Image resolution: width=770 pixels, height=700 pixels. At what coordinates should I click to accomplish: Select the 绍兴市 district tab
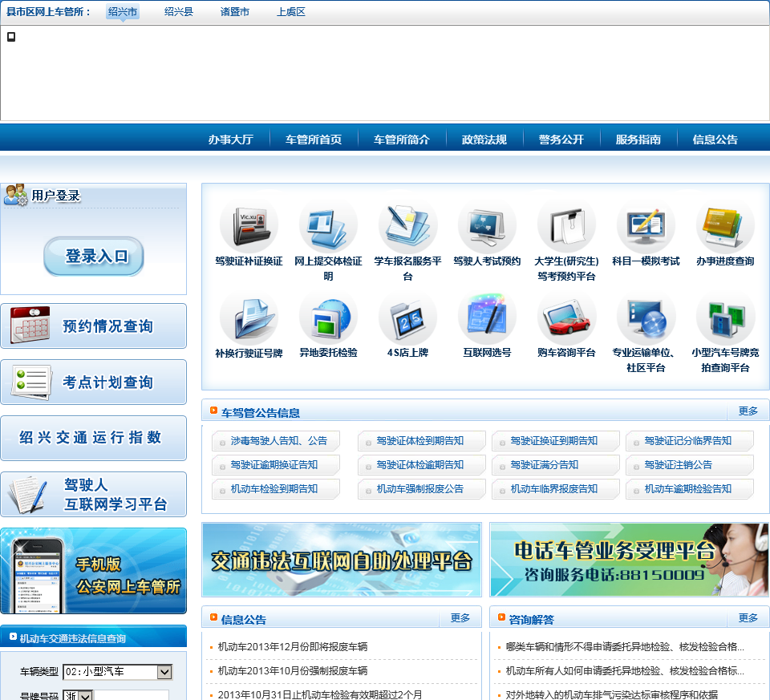coord(123,12)
